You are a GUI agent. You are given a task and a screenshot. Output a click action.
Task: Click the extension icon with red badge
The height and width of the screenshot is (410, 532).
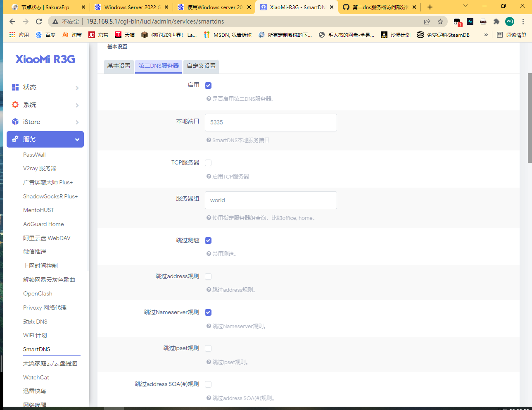457,22
